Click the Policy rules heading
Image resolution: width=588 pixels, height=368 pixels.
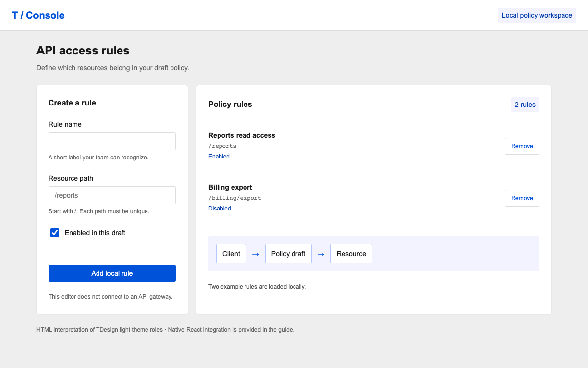(230, 105)
